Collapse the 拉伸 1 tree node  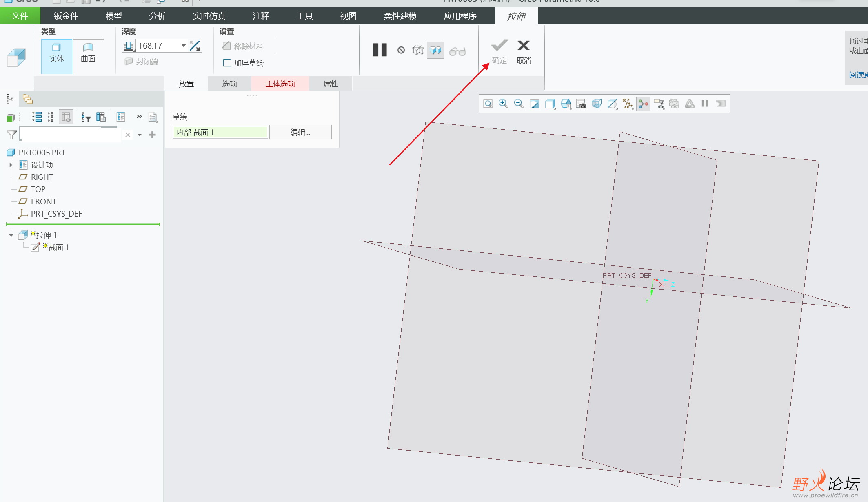(x=11, y=235)
